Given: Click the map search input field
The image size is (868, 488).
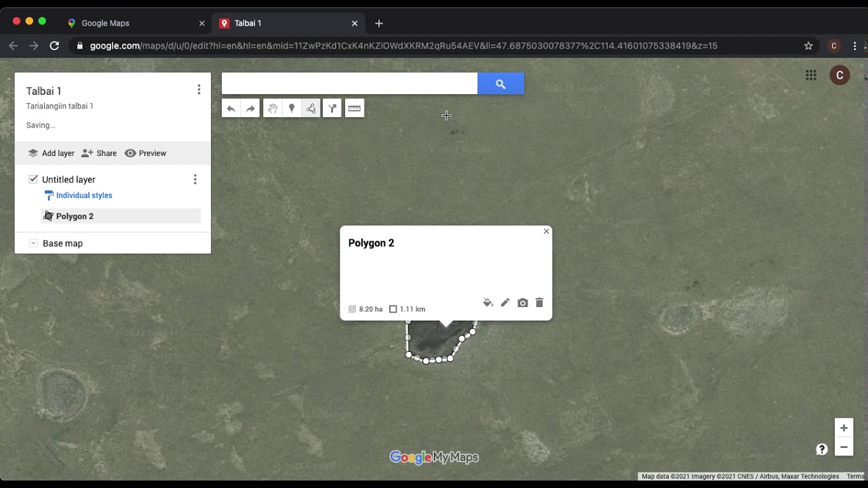Looking at the screenshot, I should coord(349,84).
